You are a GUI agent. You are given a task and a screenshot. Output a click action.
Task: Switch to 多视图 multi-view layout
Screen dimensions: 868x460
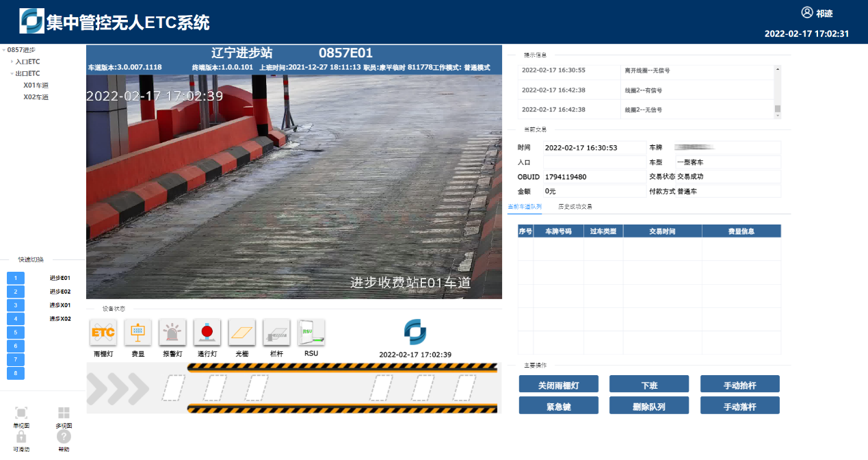coord(64,413)
